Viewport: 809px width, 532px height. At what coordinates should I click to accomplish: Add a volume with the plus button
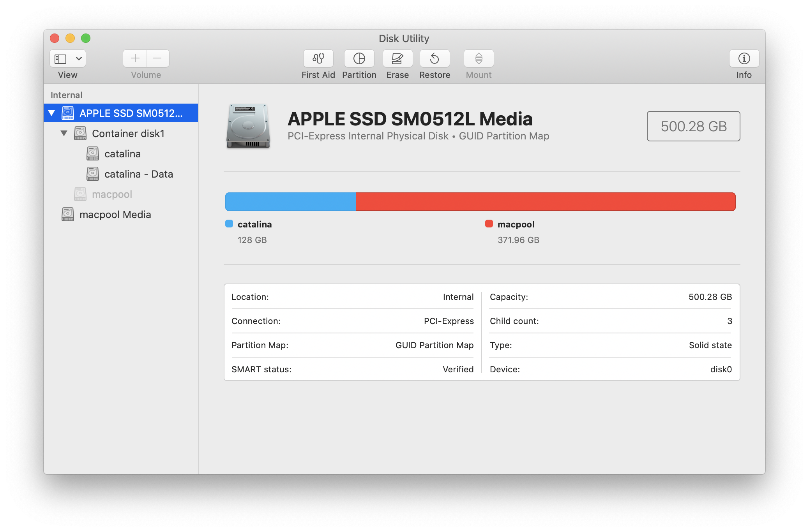(x=135, y=58)
